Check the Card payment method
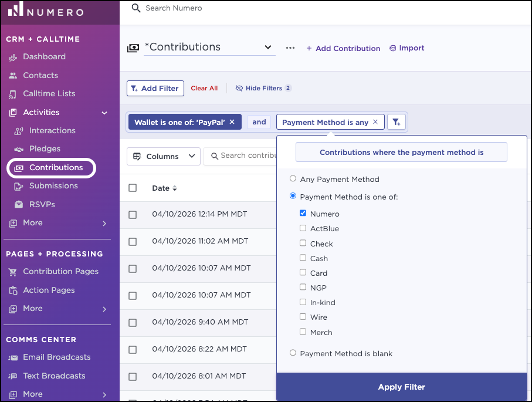The height and width of the screenshot is (402, 532). point(303,272)
